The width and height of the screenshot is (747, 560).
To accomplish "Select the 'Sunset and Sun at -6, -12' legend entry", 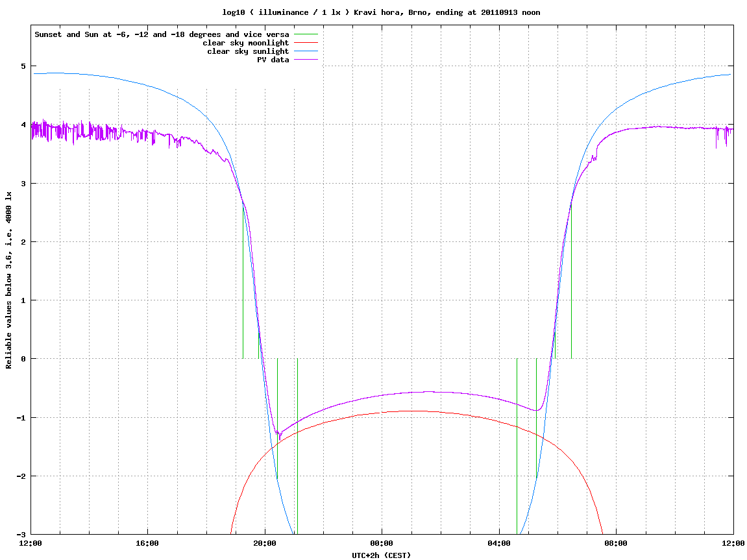I will (x=162, y=34).
